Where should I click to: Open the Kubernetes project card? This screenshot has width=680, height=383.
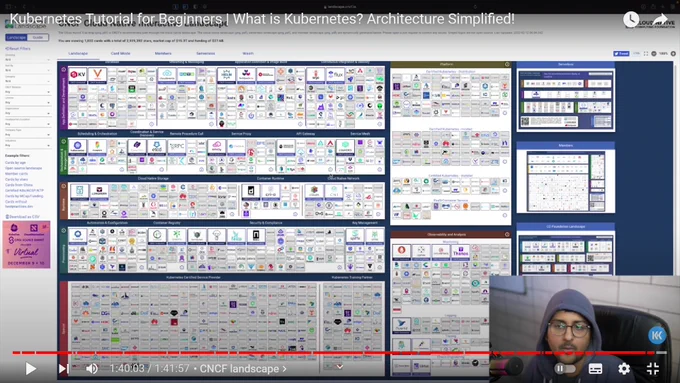78,147
